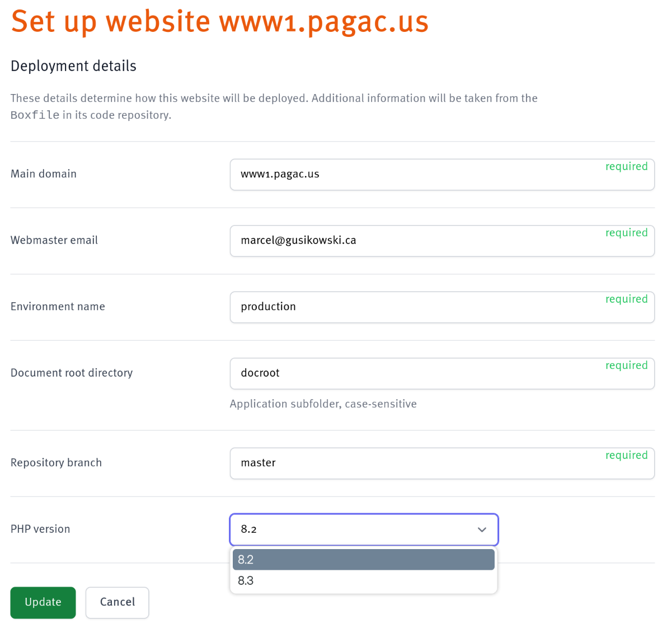Click the orange "Set up website" page title
This screenshot has width=672, height=628.
(x=219, y=21)
